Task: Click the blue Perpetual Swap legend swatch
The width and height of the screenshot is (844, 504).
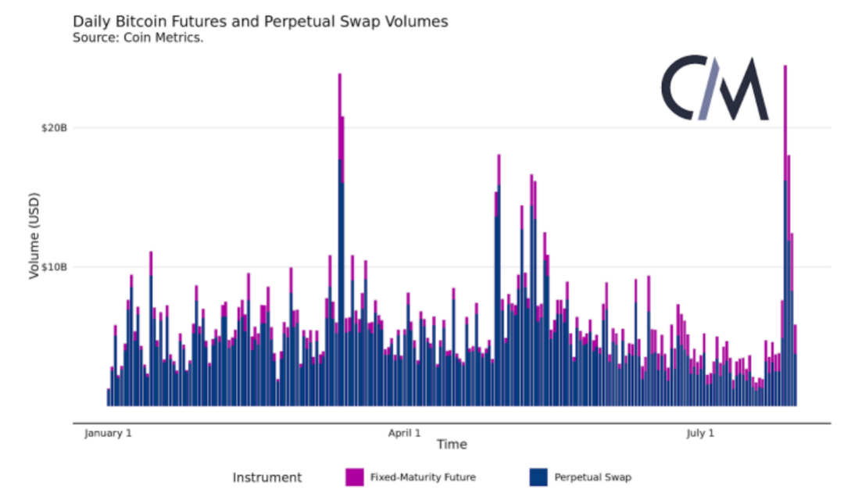Action: [538, 477]
